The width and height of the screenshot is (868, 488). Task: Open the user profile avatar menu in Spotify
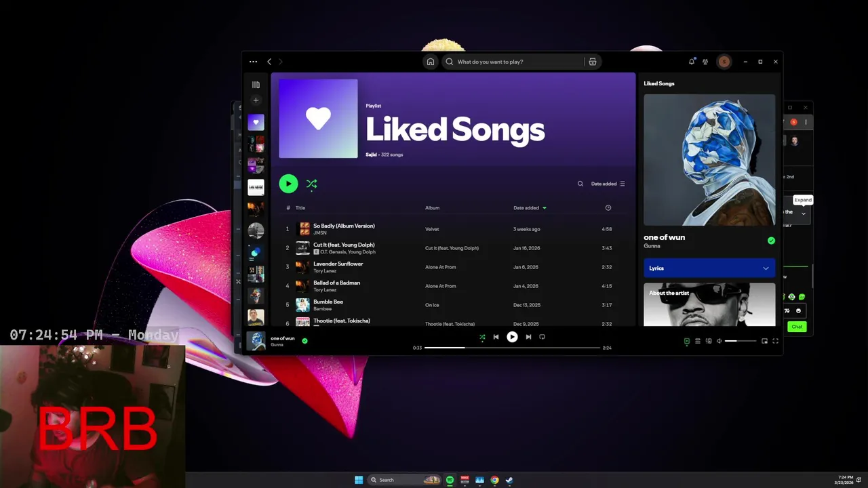coord(724,62)
